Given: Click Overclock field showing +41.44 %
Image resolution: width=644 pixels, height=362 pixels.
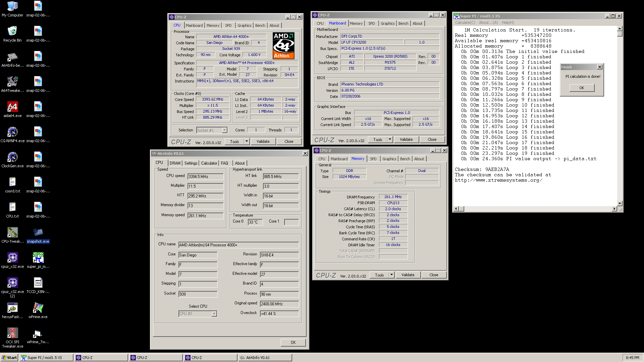Looking at the screenshot, I should [279, 314].
